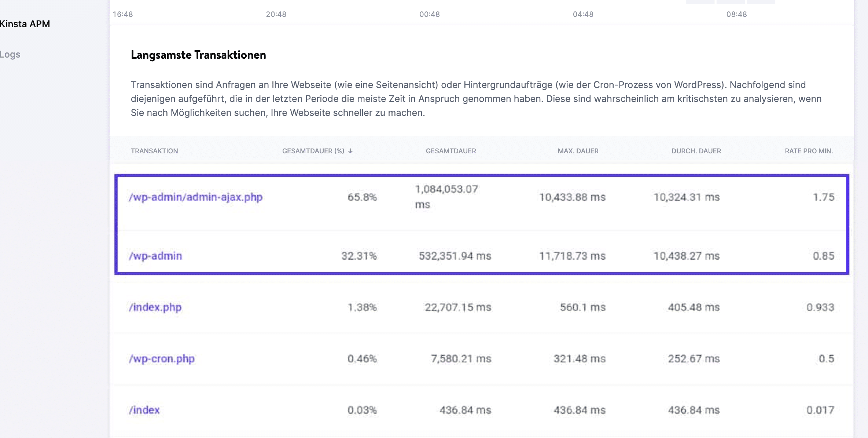Sort the table by MAX. DAUER
The image size is (868, 438).
[578, 151]
